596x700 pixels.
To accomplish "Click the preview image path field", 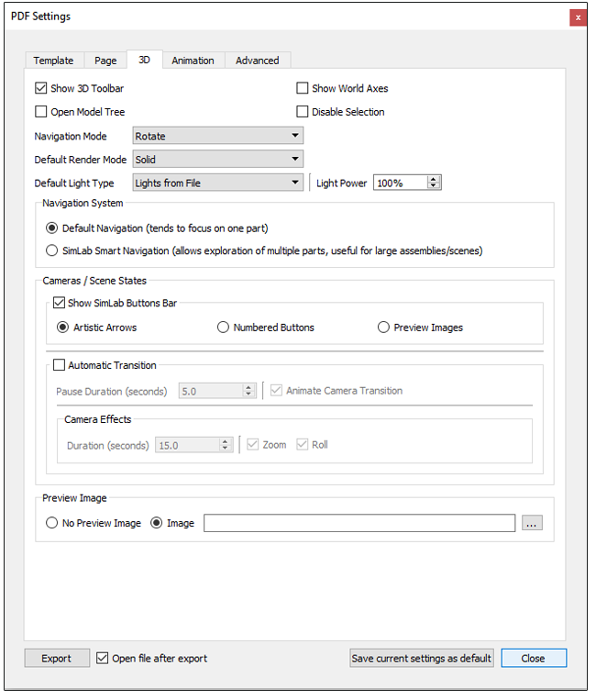I will [x=359, y=523].
